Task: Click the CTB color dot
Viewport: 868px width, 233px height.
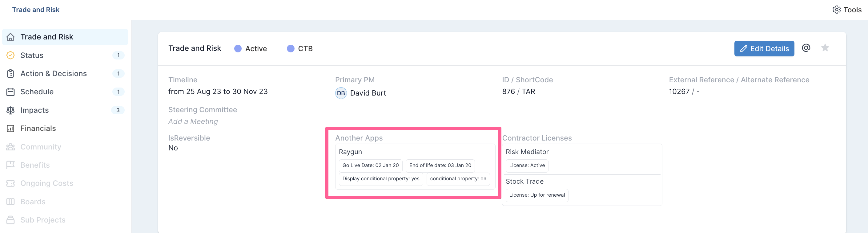Action: point(291,49)
